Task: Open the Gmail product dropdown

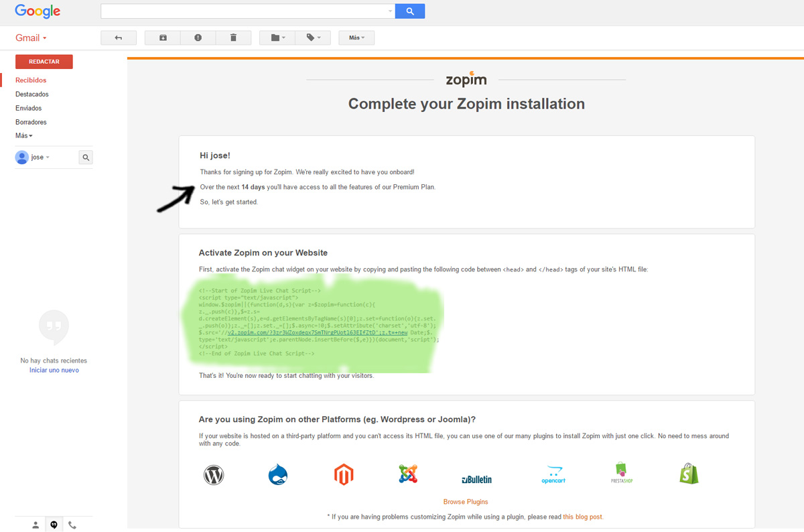Action: tap(31, 38)
